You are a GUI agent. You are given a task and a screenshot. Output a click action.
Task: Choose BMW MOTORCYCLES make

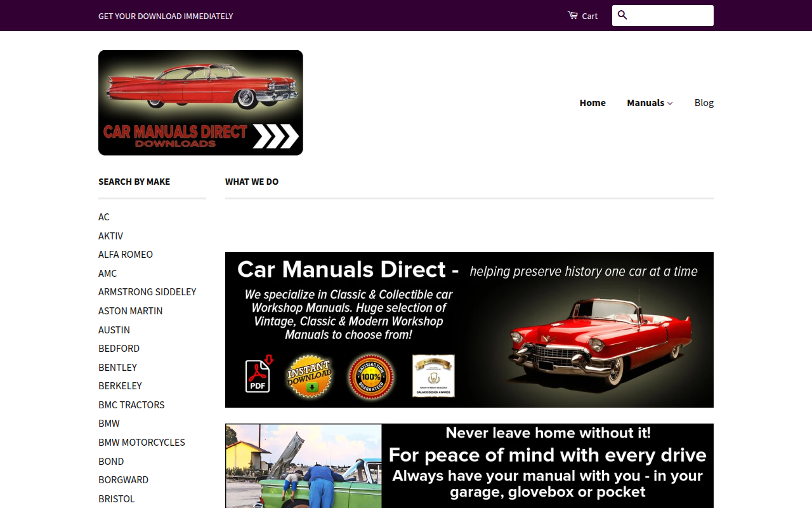(x=142, y=442)
